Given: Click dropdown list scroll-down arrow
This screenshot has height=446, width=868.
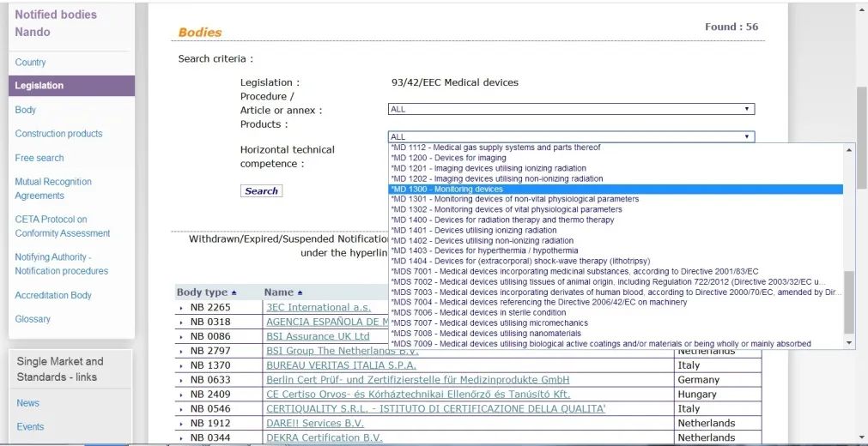Looking at the screenshot, I should [x=850, y=344].
